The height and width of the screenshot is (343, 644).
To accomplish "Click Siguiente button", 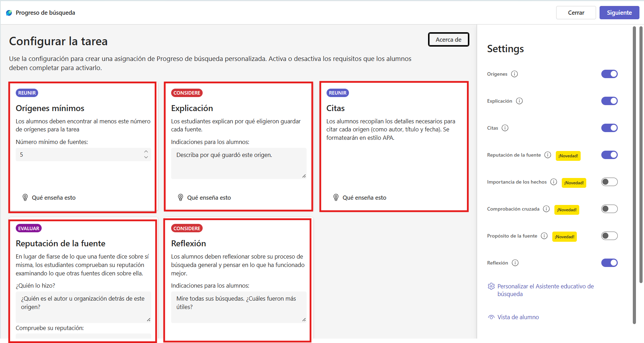I will coord(619,13).
